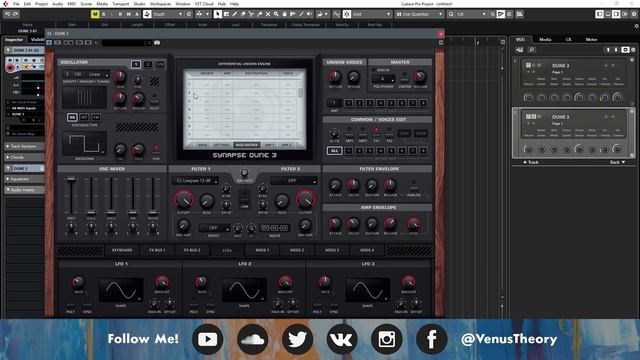The width and height of the screenshot is (640, 360).
Task: Open the Keyboard tab in DUNE
Action: [x=122, y=250]
